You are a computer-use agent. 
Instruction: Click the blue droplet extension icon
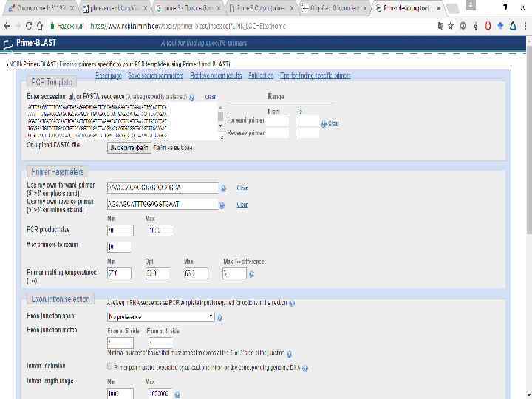[x=513, y=26]
